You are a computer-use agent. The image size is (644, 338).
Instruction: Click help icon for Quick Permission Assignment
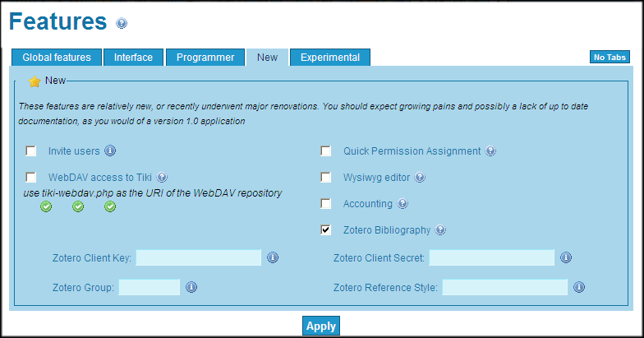(x=490, y=151)
